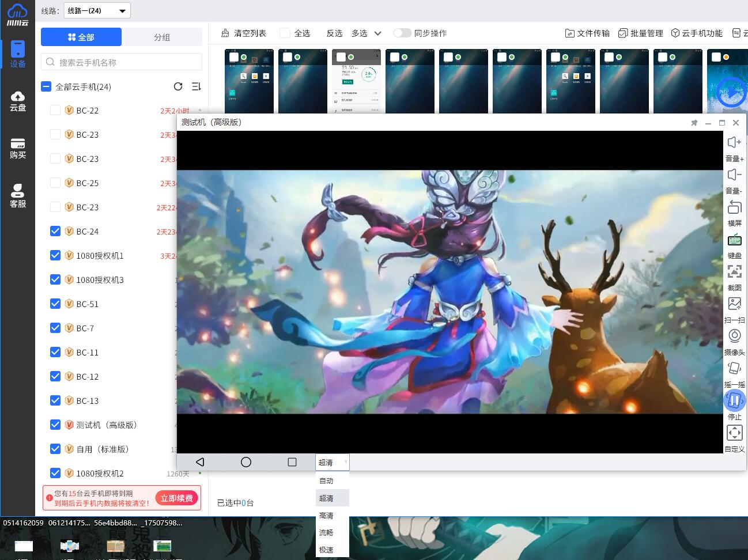Select 流畅 quality from the list
Image resolution: width=748 pixels, height=560 pixels.
(326, 532)
